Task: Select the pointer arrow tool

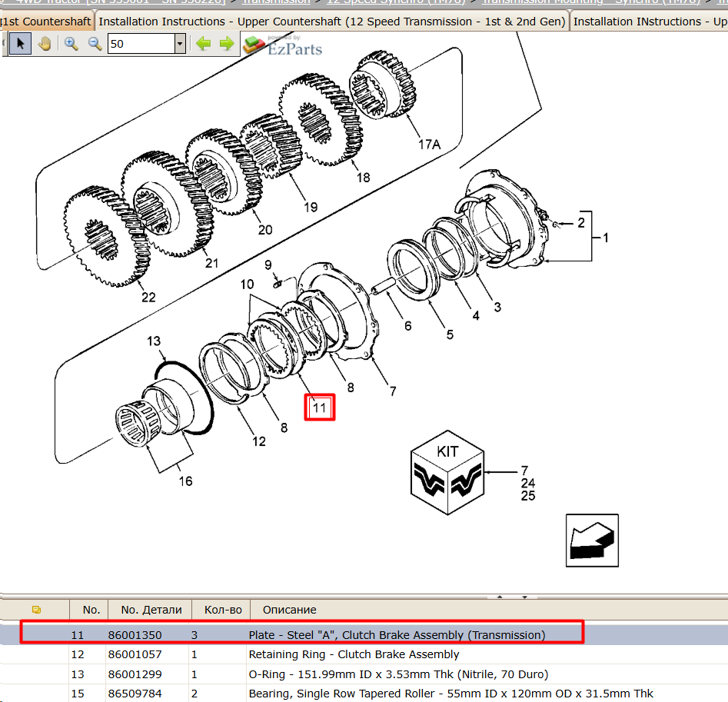Action: (20, 44)
